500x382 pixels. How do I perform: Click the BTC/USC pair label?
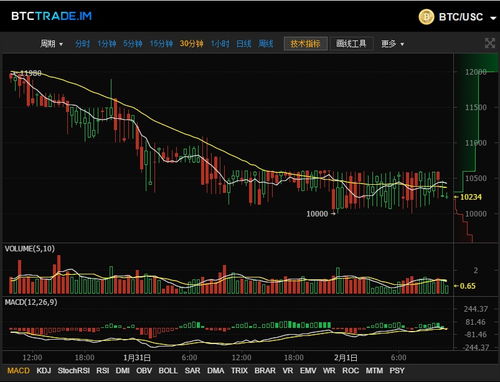pos(461,17)
